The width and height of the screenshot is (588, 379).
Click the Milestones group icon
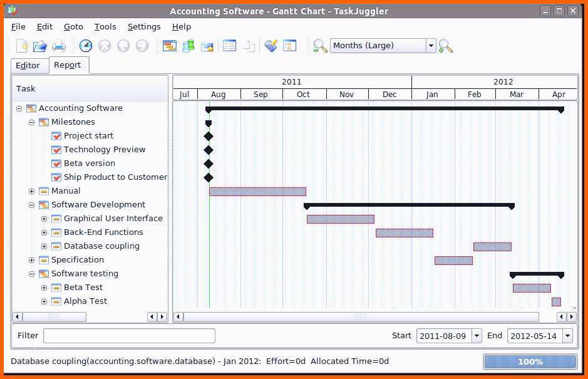pyautogui.click(x=44, y=122)
